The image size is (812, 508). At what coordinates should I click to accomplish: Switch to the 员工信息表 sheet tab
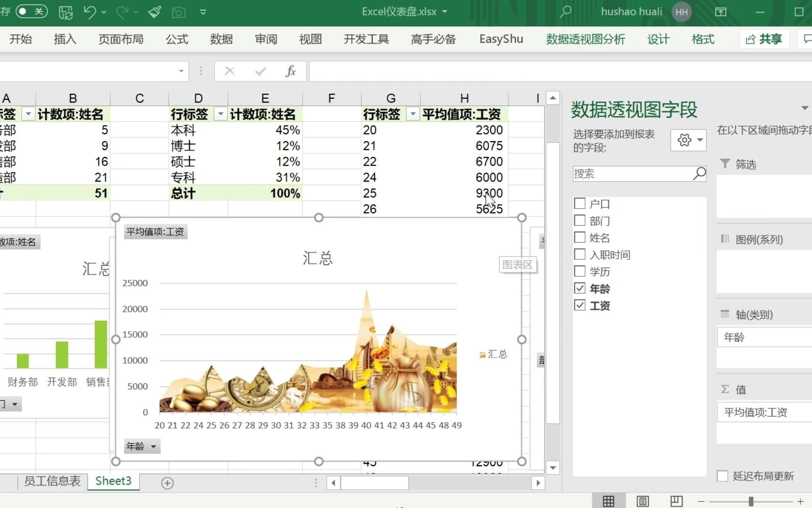[52, 481]
